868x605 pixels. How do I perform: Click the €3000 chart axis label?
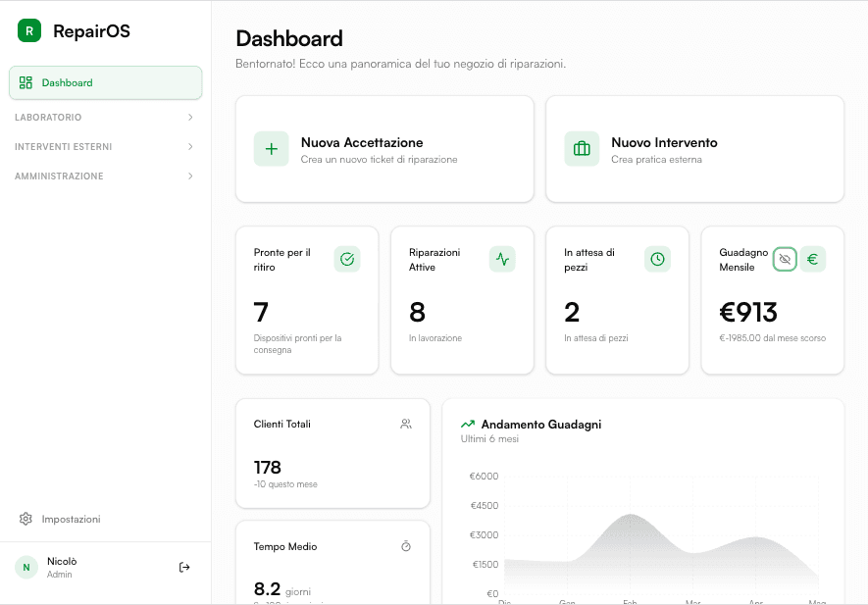click(485, 534)
